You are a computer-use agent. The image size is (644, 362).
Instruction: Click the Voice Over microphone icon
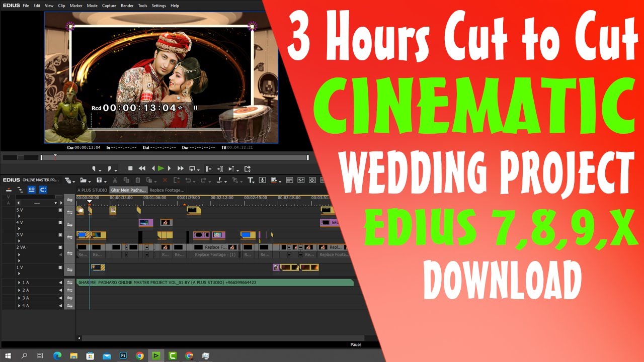[262, 180]
